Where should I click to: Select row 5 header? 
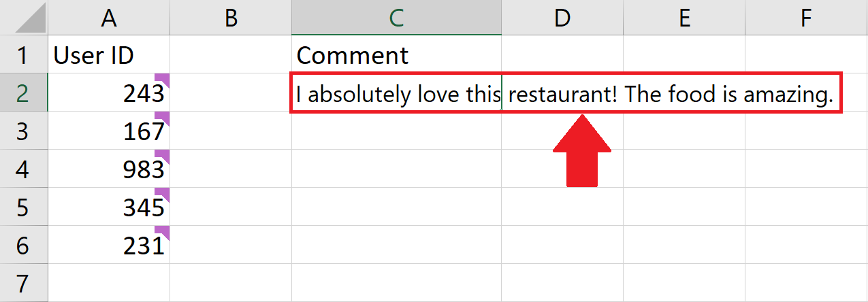point(24,207)
